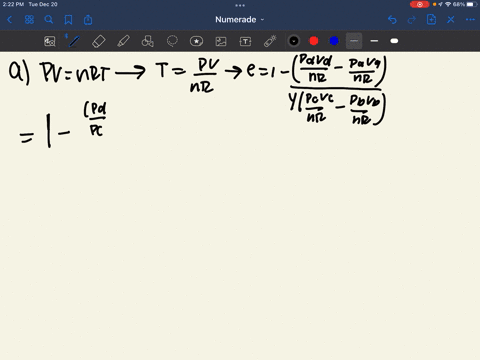Add a new page
The width and height of the screenshot is (480, 360).
(431, 20)
